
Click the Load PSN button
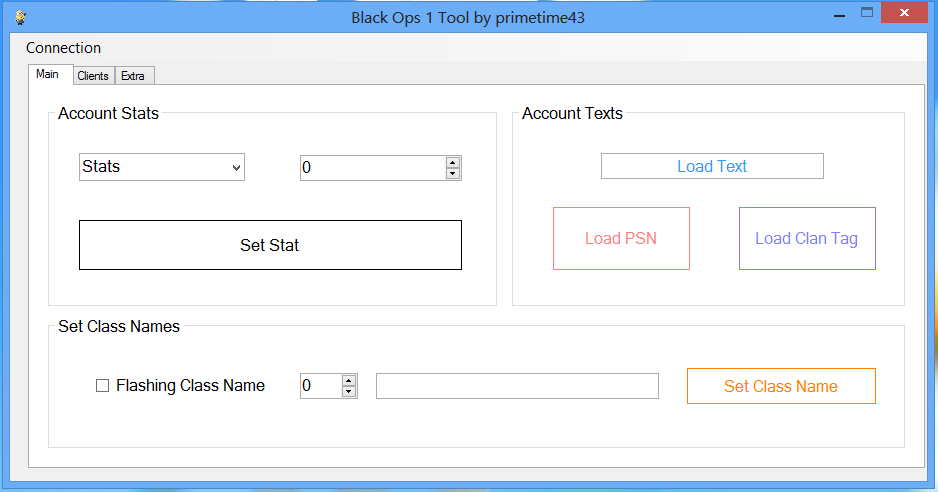[621, 238]
